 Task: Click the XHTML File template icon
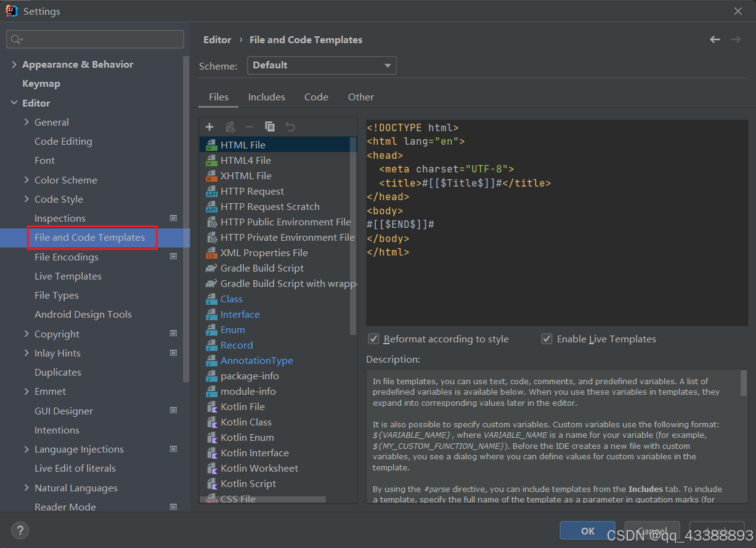pos(211,175)
